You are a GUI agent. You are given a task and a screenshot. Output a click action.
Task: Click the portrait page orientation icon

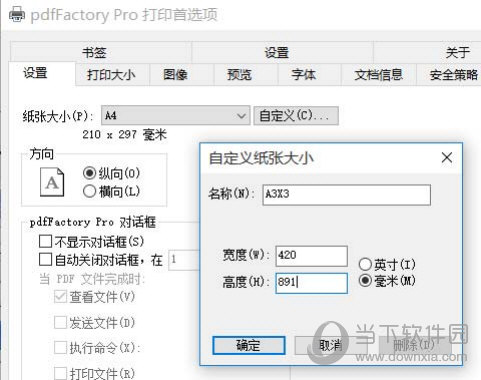coord(52,182)
